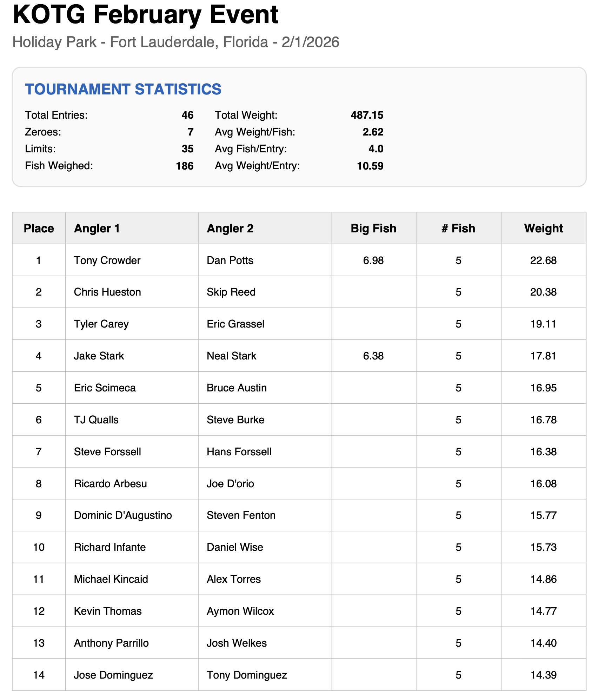The width and height of the screenshot is (598, 700).
Task: Click the Total Weight value 487.15
Action: [x=367, y=115]
